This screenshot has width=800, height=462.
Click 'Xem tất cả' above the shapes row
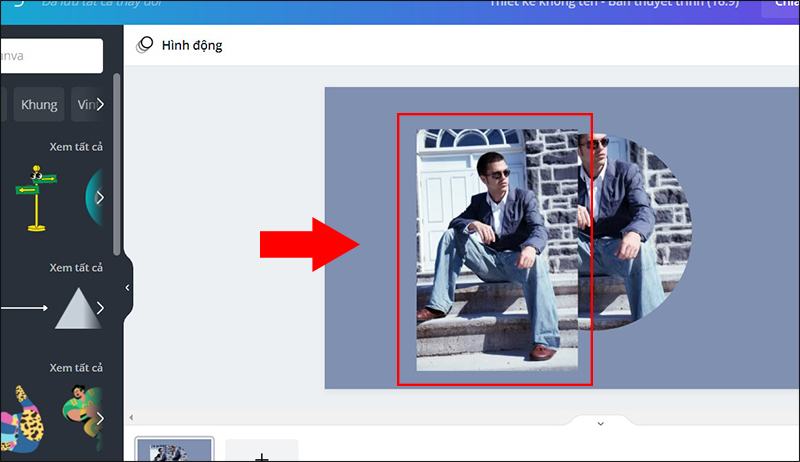pos(76,268)
